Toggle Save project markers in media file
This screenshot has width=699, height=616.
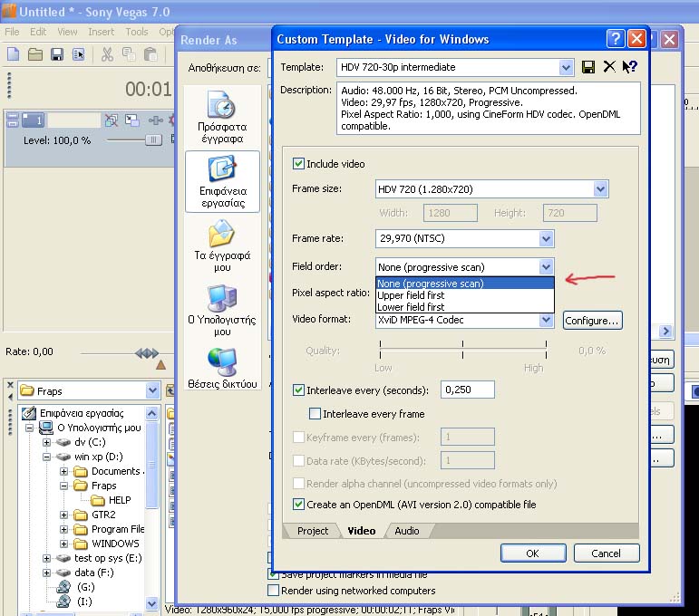click(273, 574)
